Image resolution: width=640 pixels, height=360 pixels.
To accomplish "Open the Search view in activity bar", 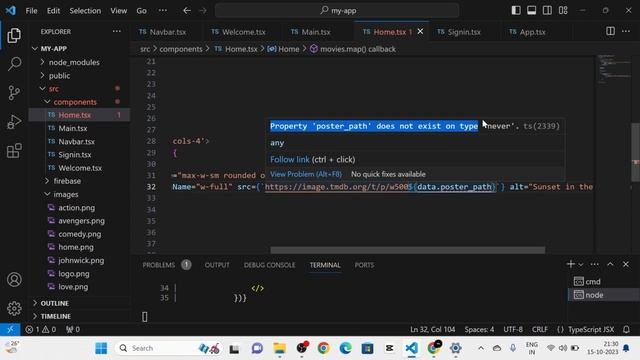I will (x=14, y=64).
